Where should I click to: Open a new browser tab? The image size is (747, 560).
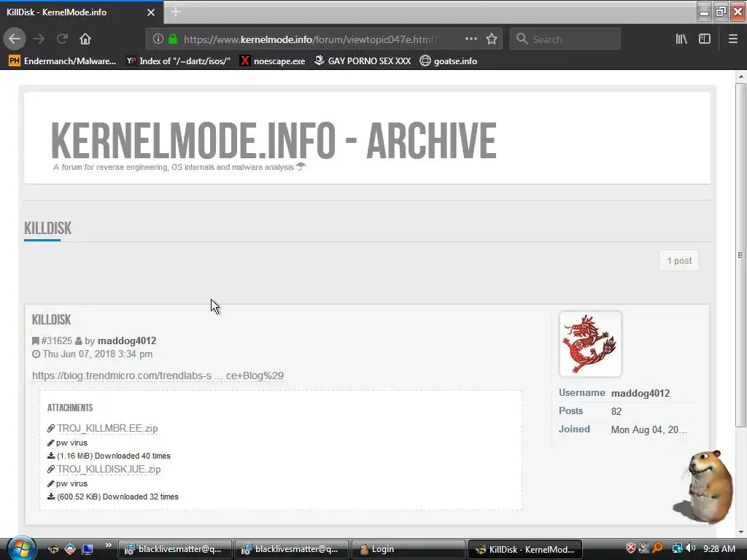pos(176,12)
